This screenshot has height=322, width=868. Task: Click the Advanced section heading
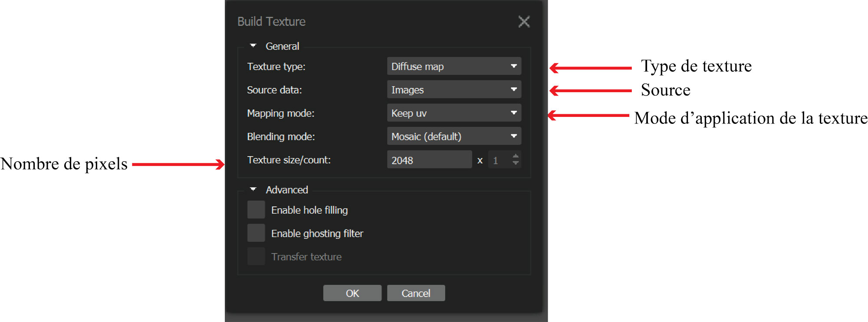287,190
